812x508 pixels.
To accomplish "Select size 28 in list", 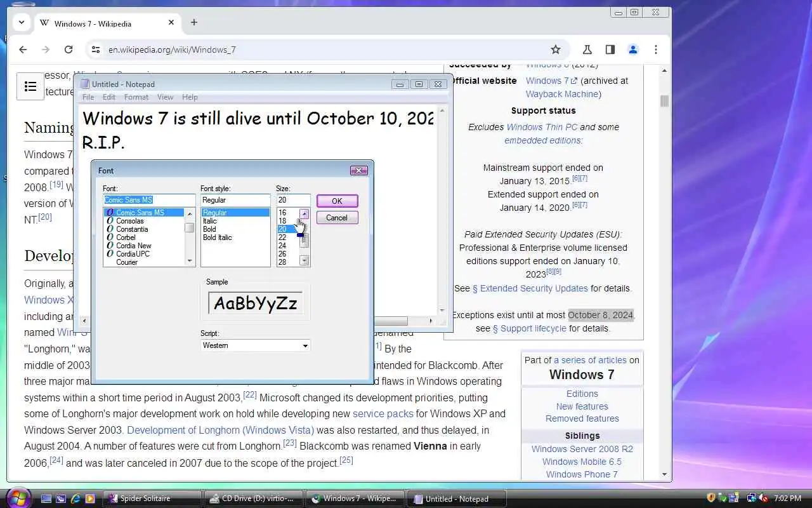I will [x=288, y=262].
